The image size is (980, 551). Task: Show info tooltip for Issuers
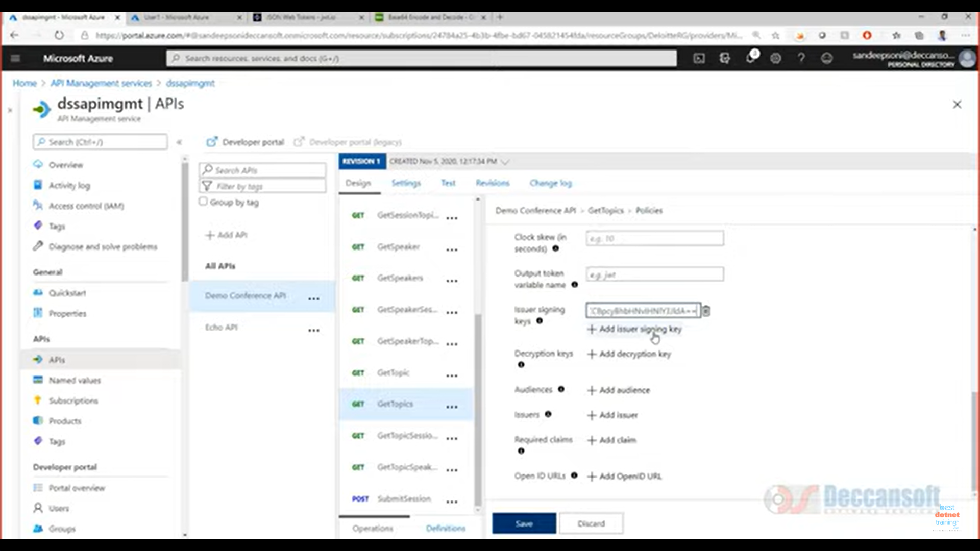click(x=548, y=414)
